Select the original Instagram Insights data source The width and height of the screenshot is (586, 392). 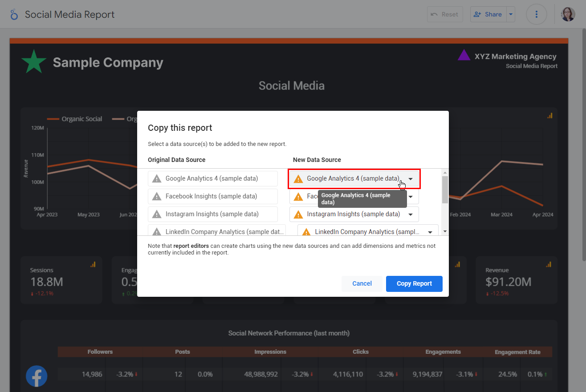pyautogui.click(x=212, y=214)
